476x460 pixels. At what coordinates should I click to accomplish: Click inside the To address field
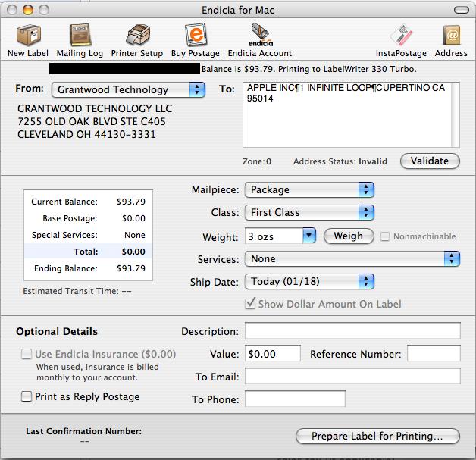(347, 114)
